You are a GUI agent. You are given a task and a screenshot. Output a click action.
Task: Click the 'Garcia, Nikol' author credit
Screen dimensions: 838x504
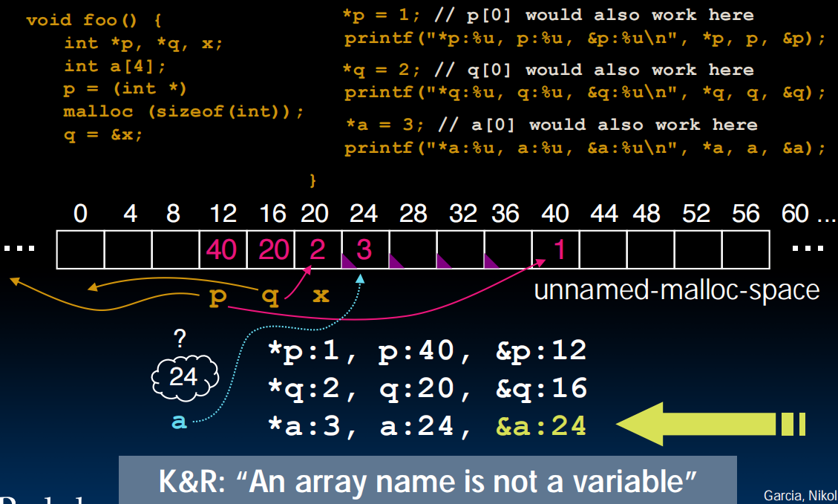tap(800, 495)
